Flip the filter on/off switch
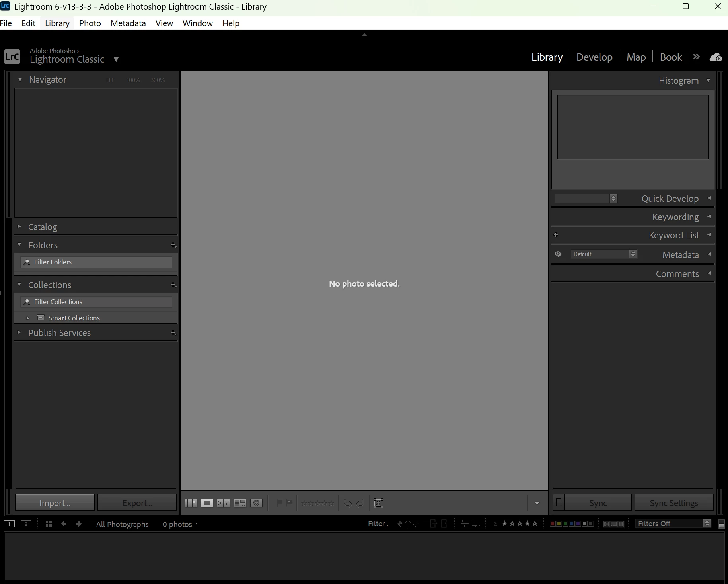 click(721, 524)
